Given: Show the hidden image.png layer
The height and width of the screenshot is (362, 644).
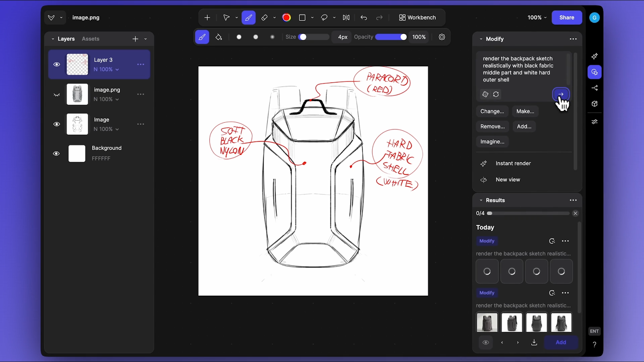Looking at the screenshot, I should [57, 95].
